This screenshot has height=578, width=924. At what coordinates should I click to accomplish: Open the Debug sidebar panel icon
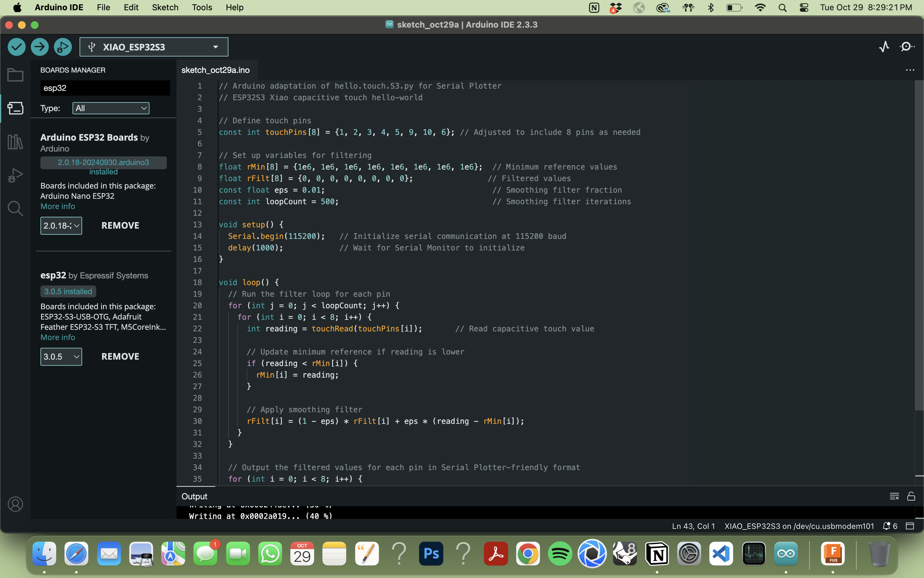(15, 175)
